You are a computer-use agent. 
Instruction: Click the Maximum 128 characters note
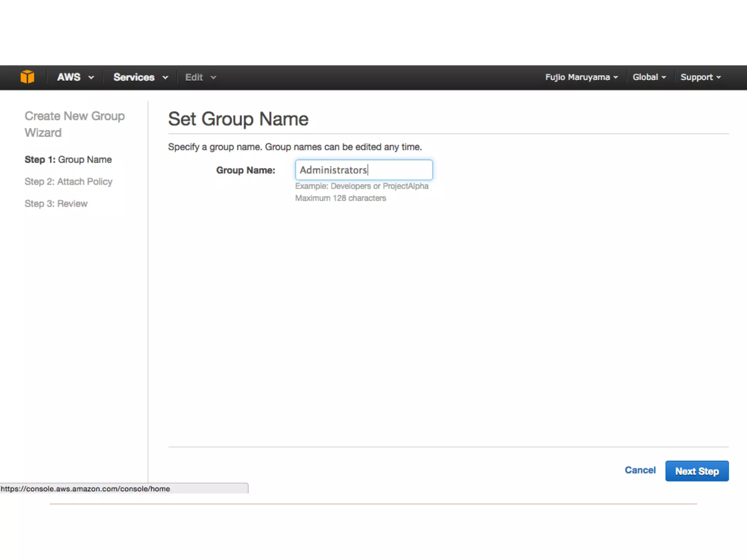coord(340,198)
